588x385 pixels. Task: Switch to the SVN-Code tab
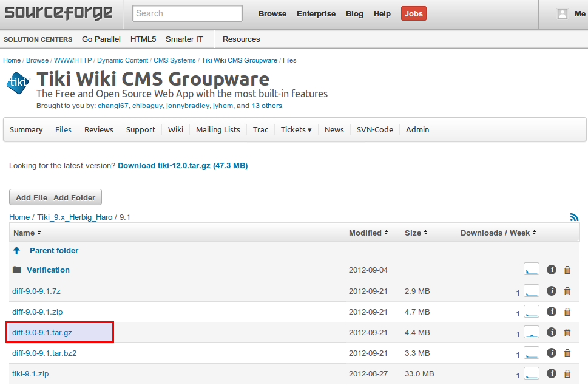click(x=374, y=129)
